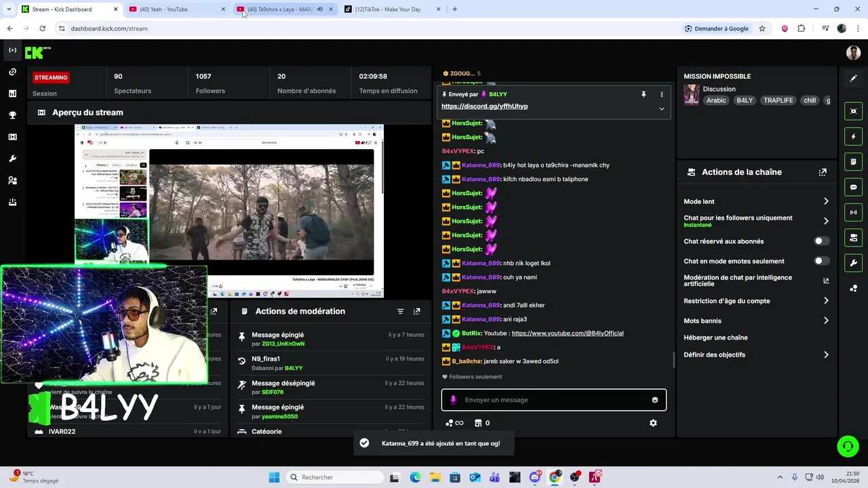Open the wrench settings icon in left sidebar
Screen dimensions: 868x488
tap(12, 159)
